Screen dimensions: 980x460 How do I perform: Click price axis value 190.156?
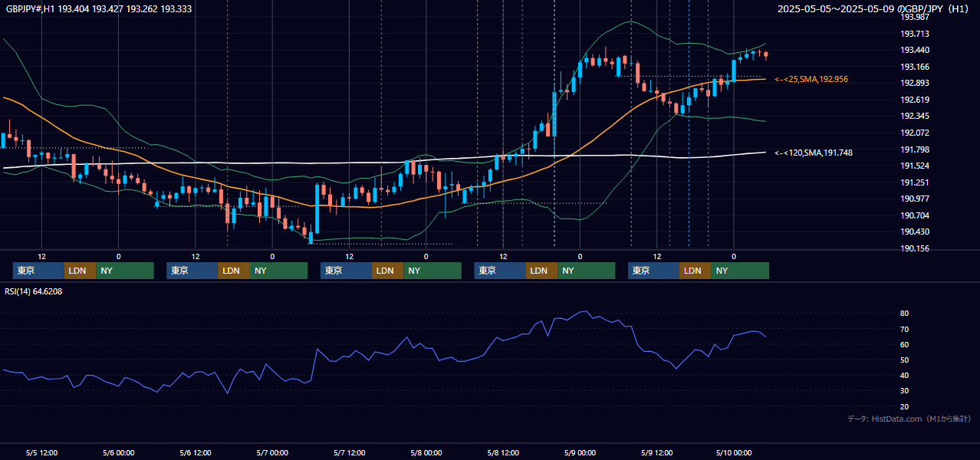point(915,249)
